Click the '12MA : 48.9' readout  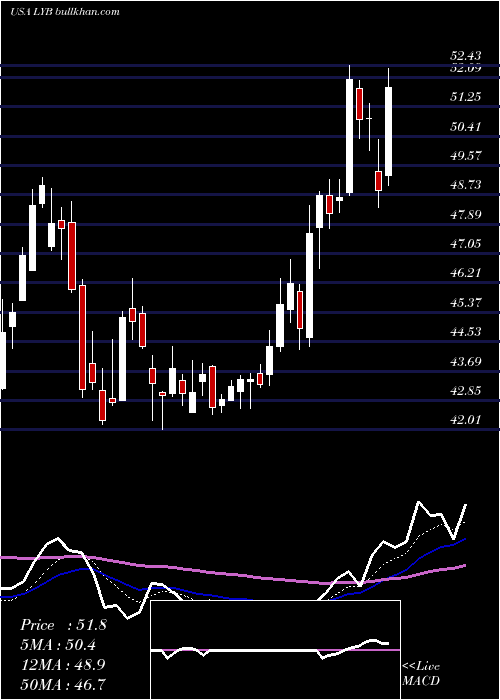63,665
